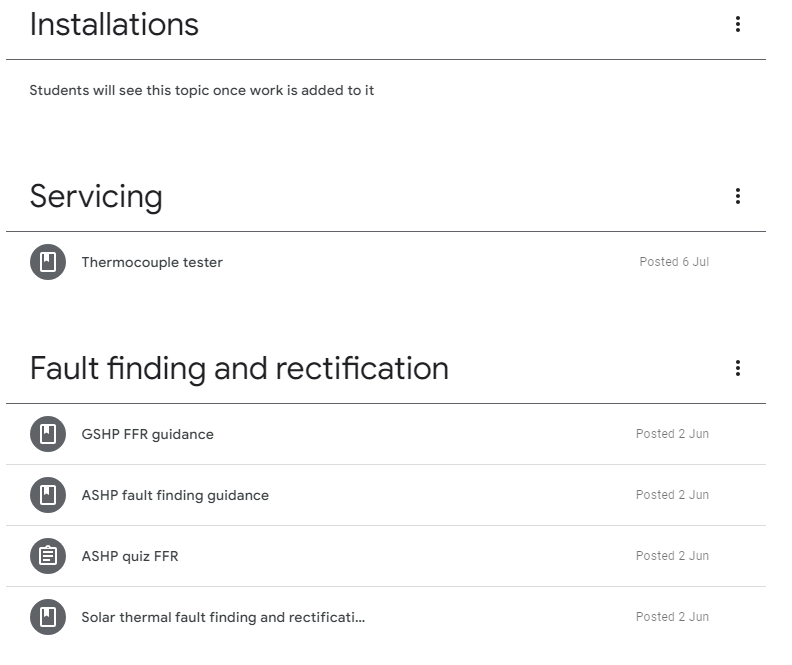The width and height of the screenshot is (792, 665).
Task: Click the Installations empty topic notice text
Action: click(202, 91)
